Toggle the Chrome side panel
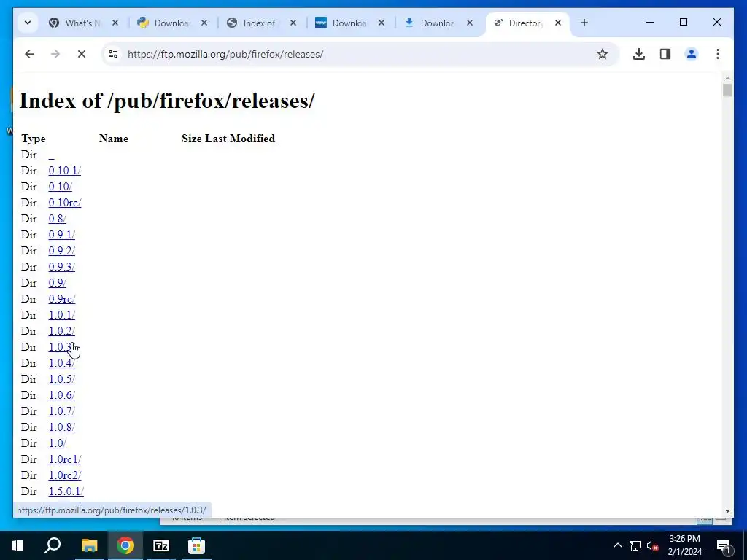This screenshot has width=747, height=560. point(665,54)
